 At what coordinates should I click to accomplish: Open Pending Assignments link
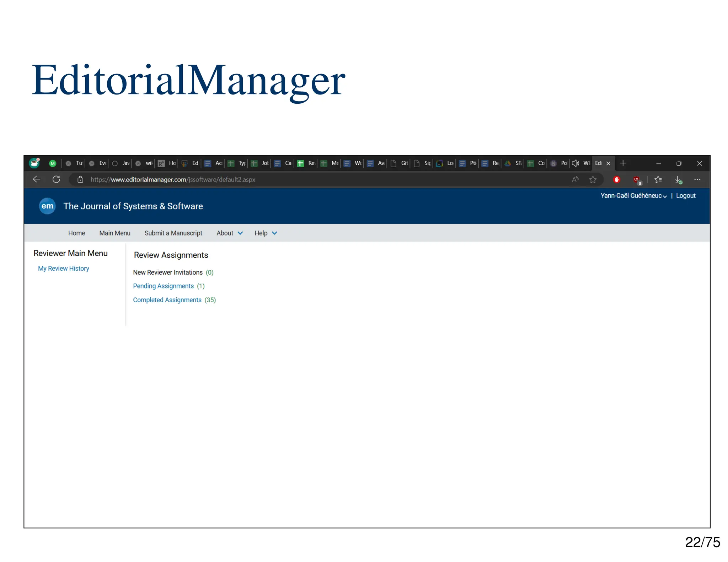coord(164,286)
